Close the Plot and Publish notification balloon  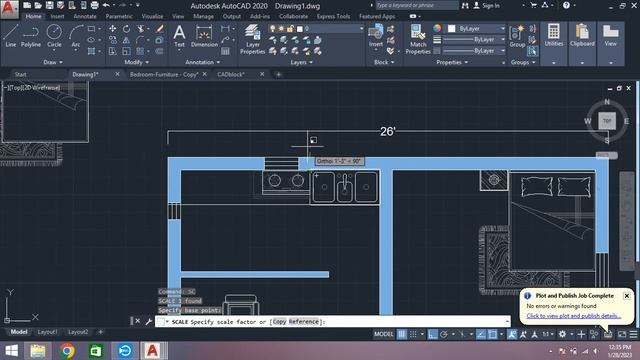pyautogui.click(x=627, y=296)
